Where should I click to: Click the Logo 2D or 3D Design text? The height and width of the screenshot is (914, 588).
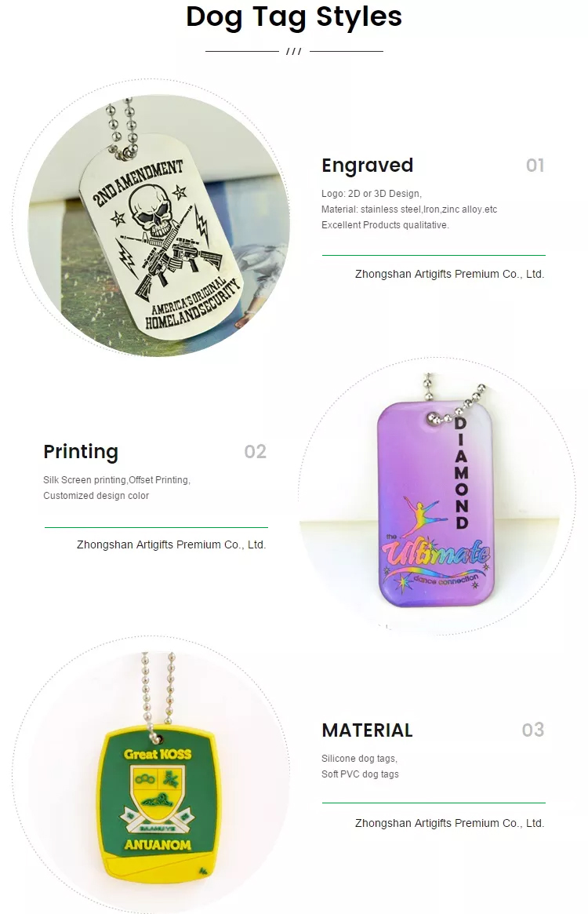371,194
